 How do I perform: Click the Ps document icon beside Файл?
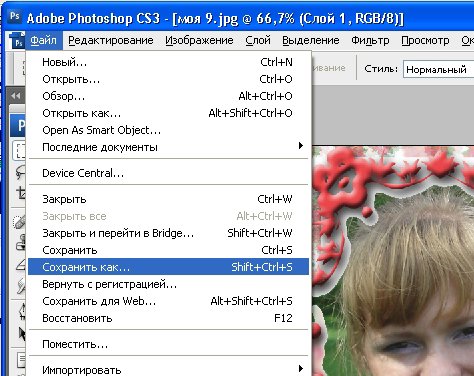[x=17, y=41]
